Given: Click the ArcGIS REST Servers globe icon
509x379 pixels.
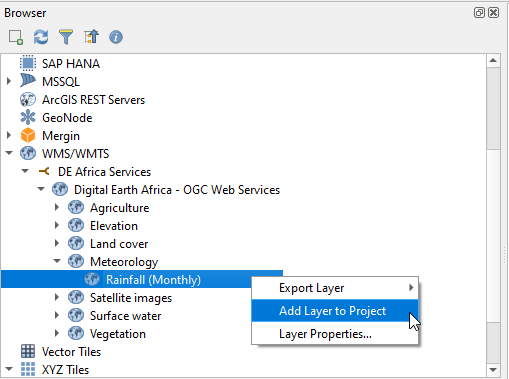Looking at the screenshot, I should [28, 99].
